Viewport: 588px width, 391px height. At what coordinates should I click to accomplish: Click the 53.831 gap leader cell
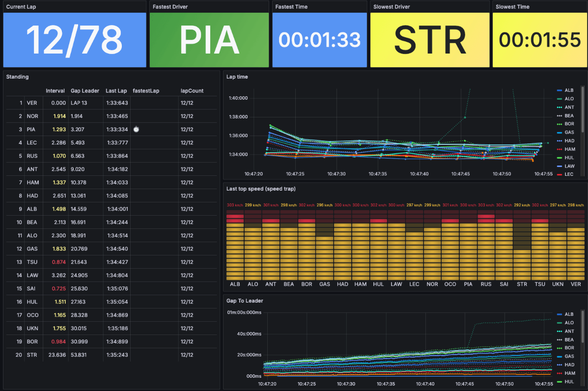(79, 355)
